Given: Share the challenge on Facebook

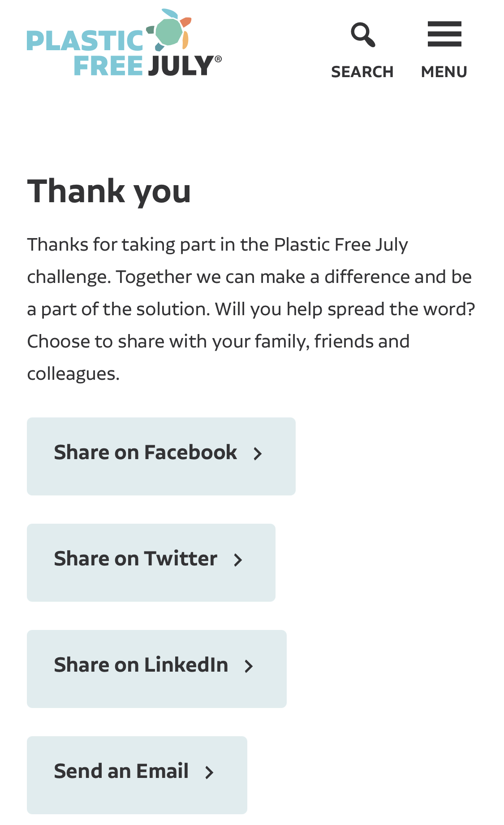Looking at the screenshot, I should (161, 456).
